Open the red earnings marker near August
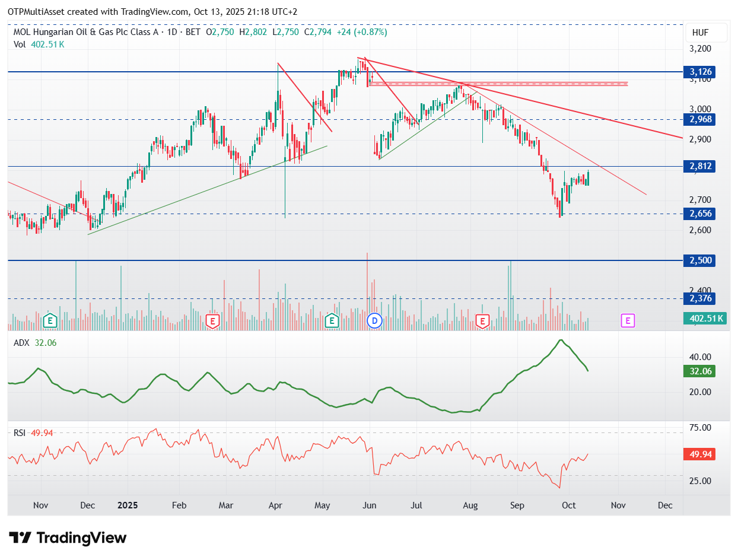The image size is (738, 560). pyautogui.click(x=482, y=321)
